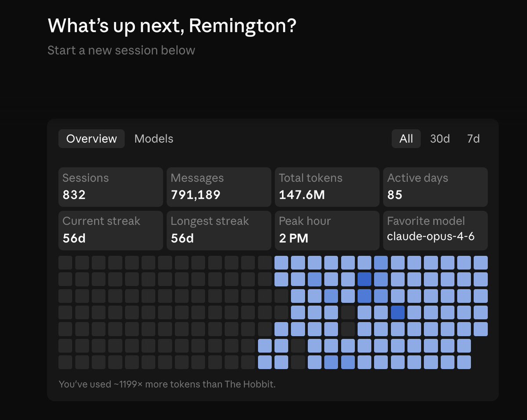Select the Longest streak stat card
This screenshot has width=527, height=420.
219,230
